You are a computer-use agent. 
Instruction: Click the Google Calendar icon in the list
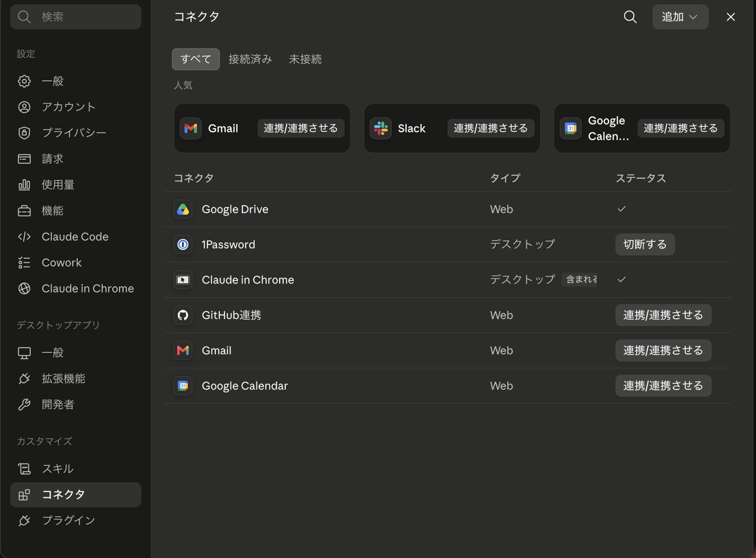coord(183,386)
